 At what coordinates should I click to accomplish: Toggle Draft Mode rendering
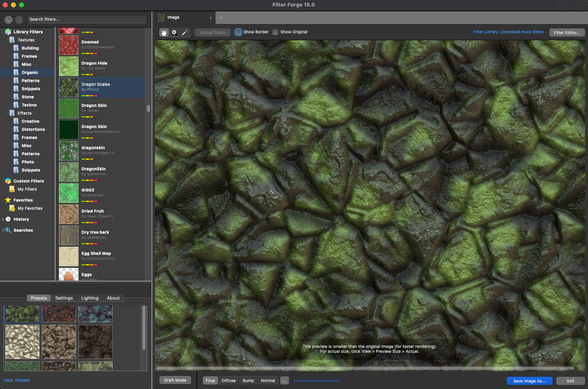click(175, 380)
